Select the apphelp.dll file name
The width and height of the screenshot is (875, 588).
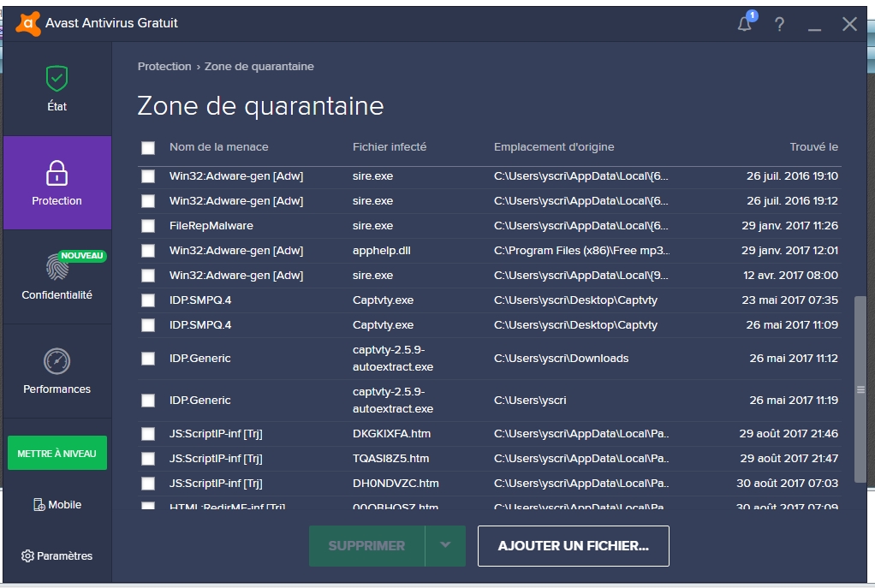382,251
